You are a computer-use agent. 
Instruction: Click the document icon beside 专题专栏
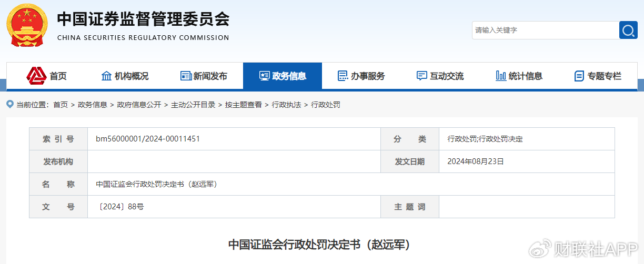[579, 76]
